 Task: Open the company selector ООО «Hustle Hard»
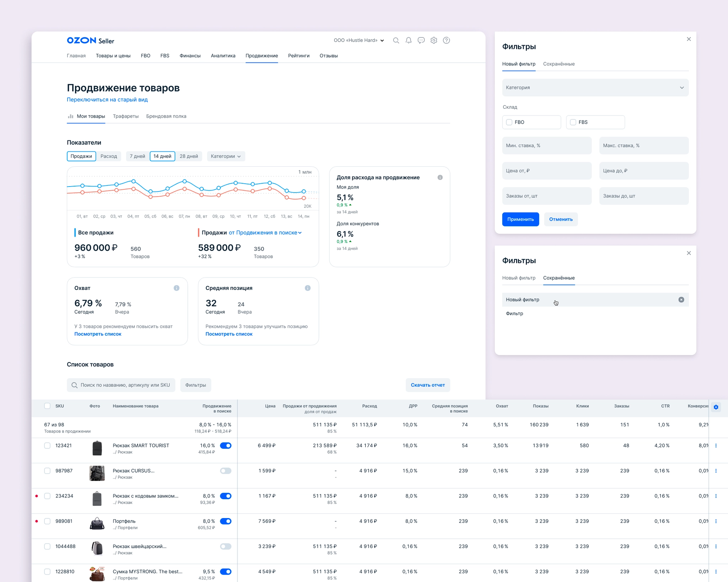point(359,41)
